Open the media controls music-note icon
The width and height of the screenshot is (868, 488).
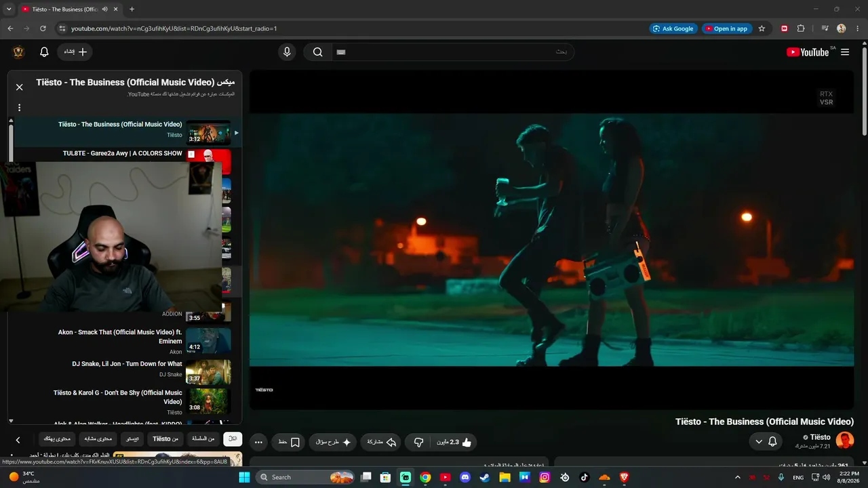825,28
